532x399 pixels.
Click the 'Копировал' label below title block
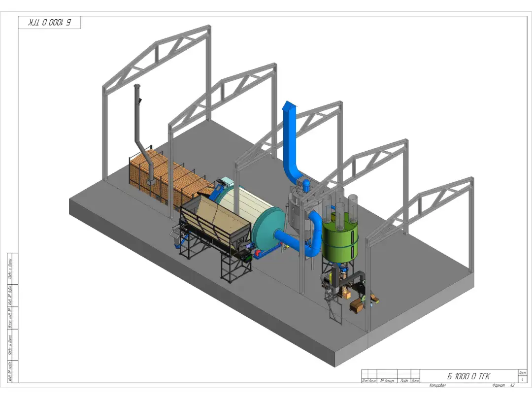437,385
